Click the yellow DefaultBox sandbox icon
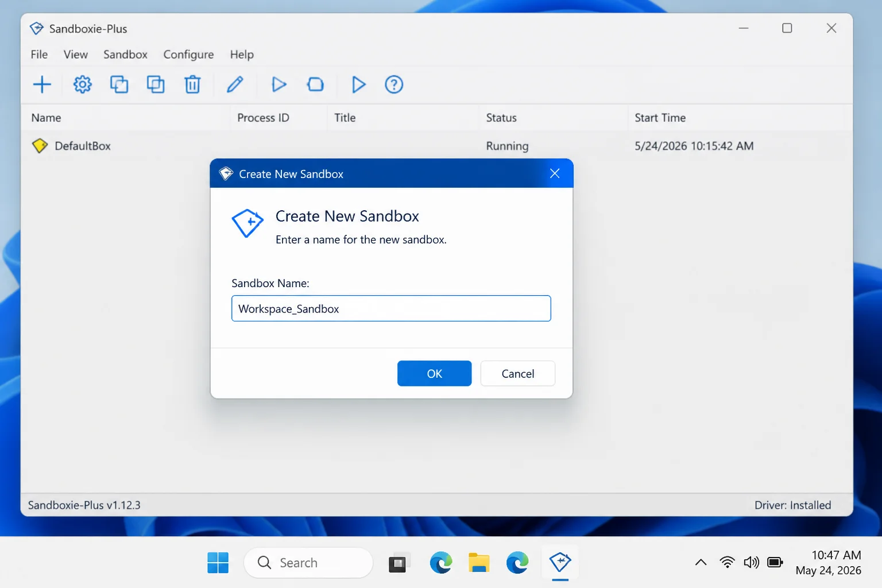 tap(40, 146)
